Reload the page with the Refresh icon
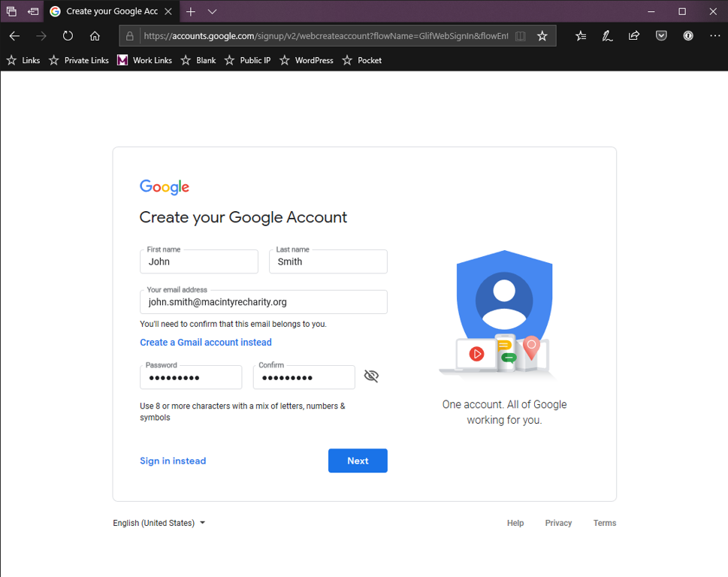 (x=68, y=36)
